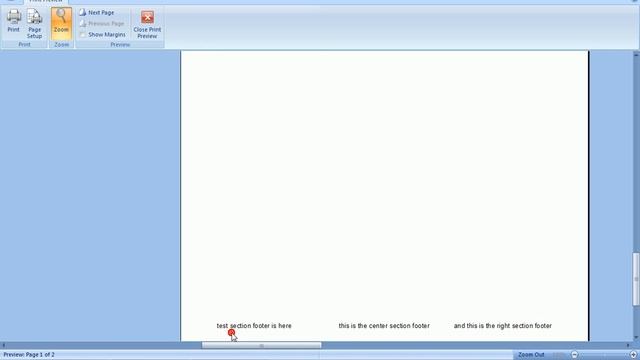Click horizontal scrollbar left arrow
Screen dimensions: 640x360
4,345
